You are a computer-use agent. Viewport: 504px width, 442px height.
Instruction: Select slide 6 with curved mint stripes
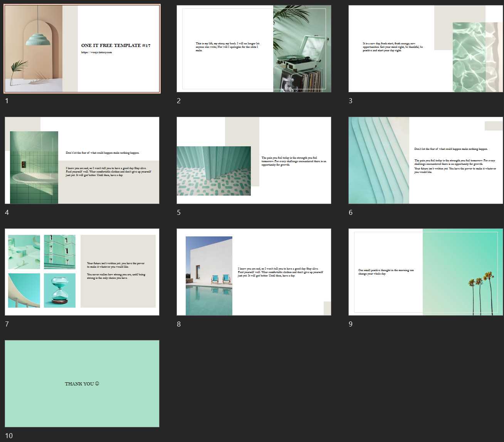(426, 161)
